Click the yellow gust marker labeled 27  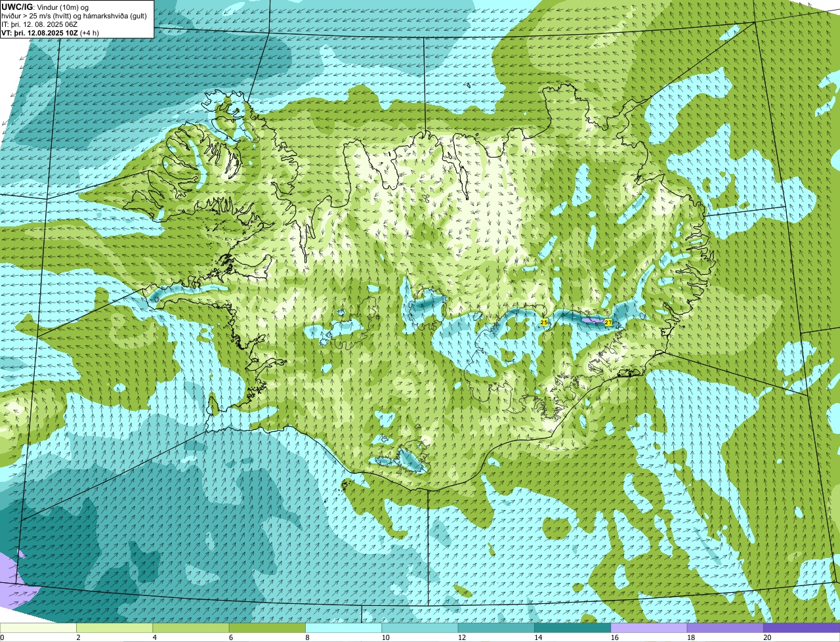click(608, 322)
